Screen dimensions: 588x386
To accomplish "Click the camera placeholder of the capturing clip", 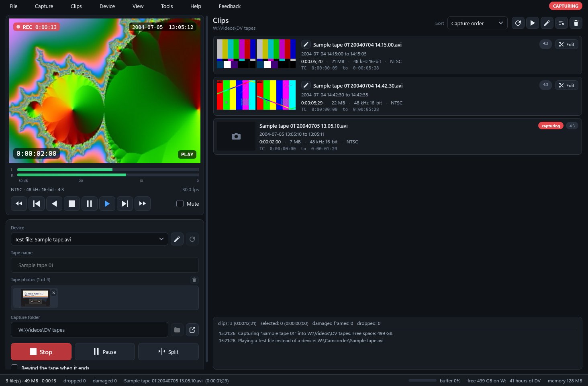I will pos(236,136).
